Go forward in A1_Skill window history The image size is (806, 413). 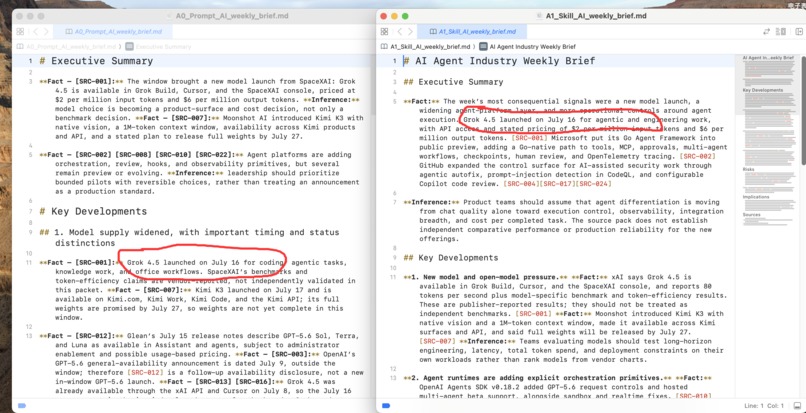tap(410, 32)
